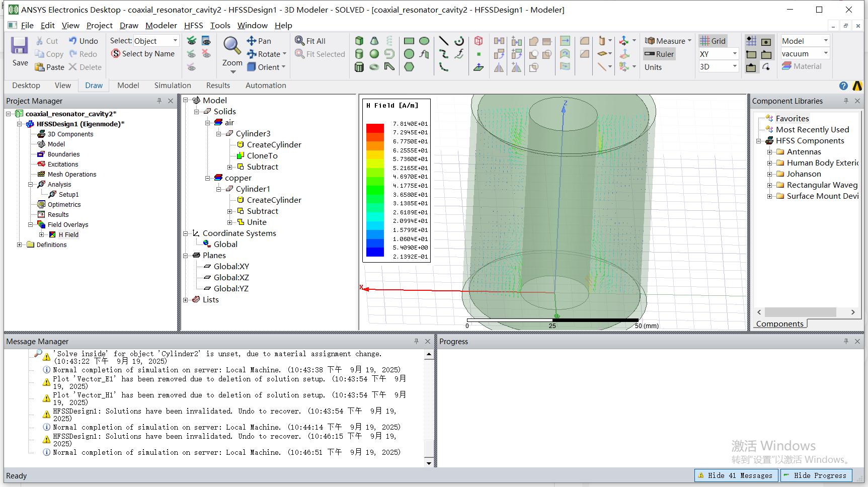Select the Draw line tool icon

point(443,41)
